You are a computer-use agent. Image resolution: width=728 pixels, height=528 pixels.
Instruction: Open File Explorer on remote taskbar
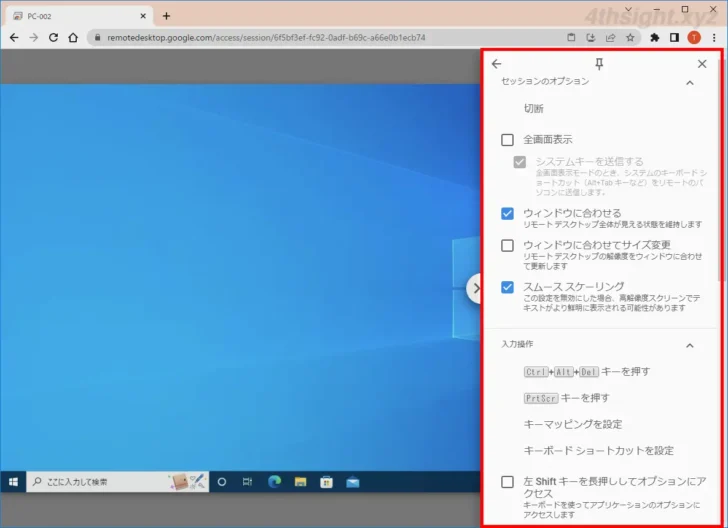[x=300, y=482]
